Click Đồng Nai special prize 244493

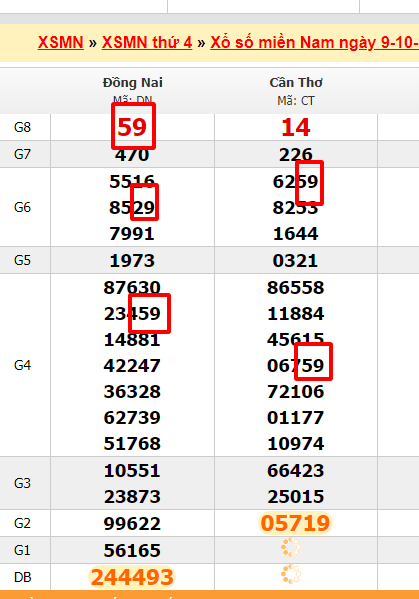[x=132, y=577]
